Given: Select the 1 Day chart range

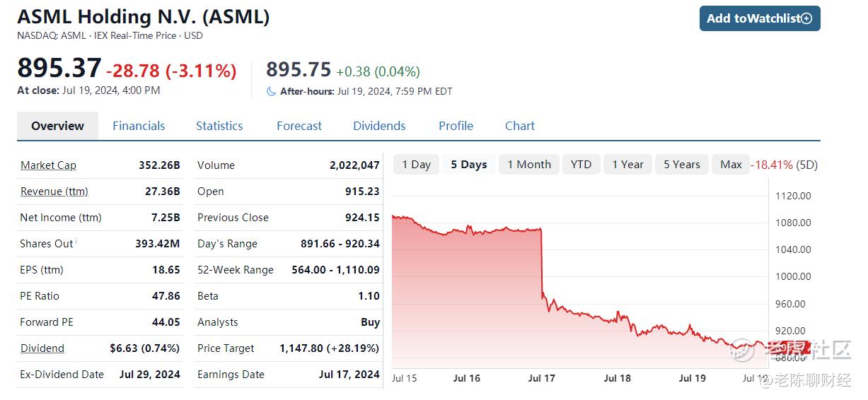Looking at the screenshot, I should pyautogui.click(x=416, y=165).
